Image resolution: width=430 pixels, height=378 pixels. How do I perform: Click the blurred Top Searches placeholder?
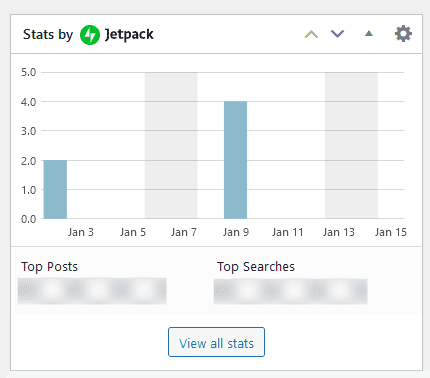point(290,292)
